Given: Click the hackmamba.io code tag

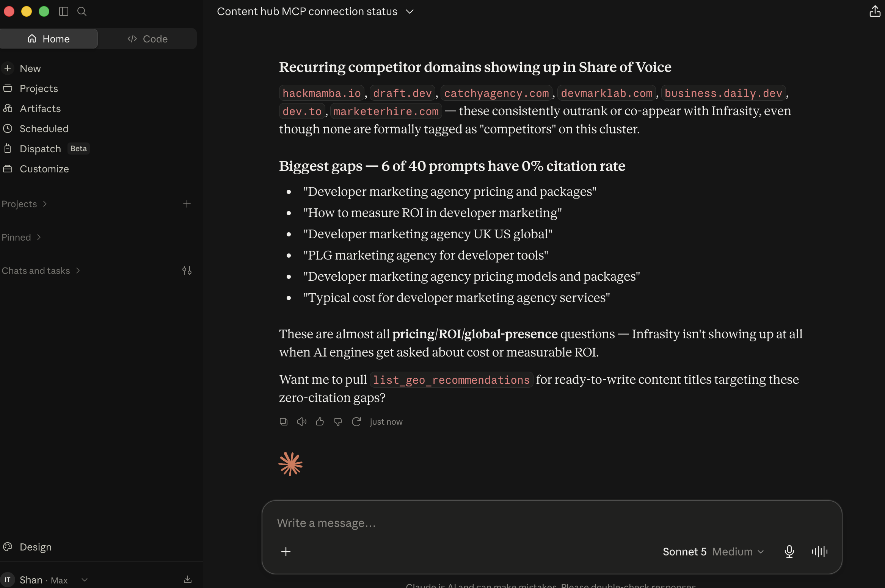Looking at the screenshot, I should click(x=322, y=93).
